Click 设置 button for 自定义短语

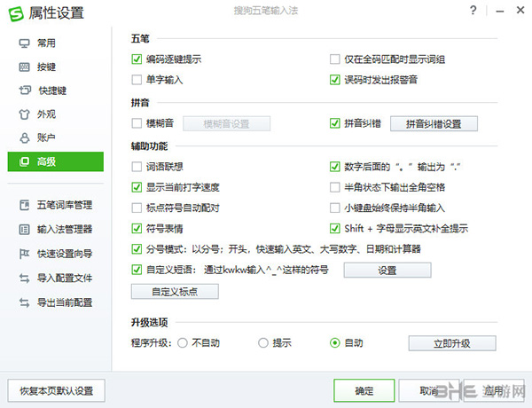coord(387,271)
